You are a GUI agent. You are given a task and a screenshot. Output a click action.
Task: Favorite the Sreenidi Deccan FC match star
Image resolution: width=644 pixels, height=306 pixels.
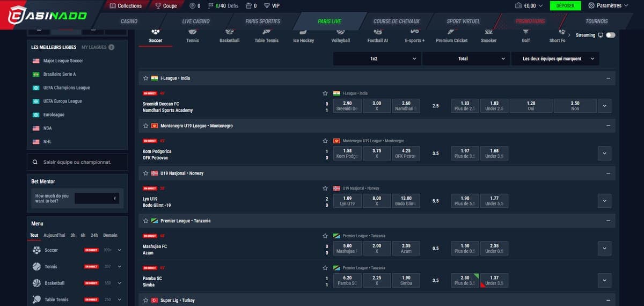tap(325, 93)
